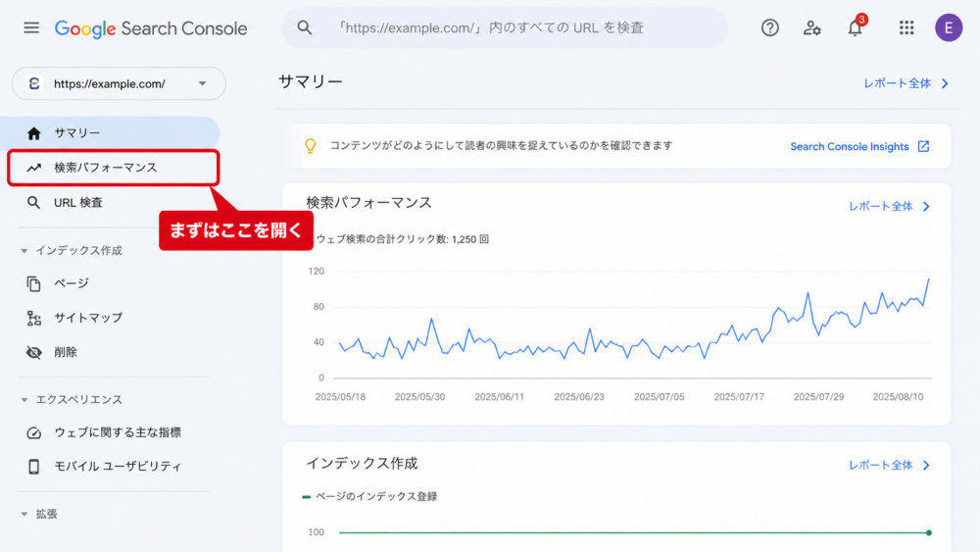980x552 pixels.
Task: Open the account avatar E
Action: coord(948,28)
